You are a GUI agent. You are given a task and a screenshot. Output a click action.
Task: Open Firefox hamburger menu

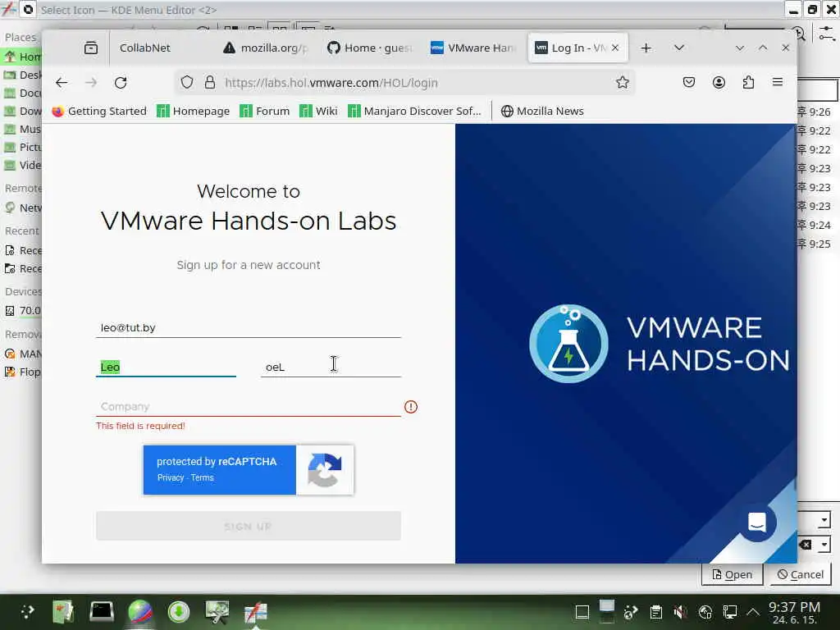click(778, 82)
